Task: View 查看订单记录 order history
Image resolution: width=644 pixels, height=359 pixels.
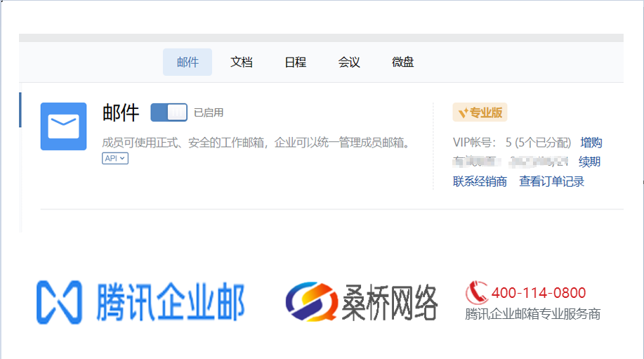Action: tap(551, 181)
